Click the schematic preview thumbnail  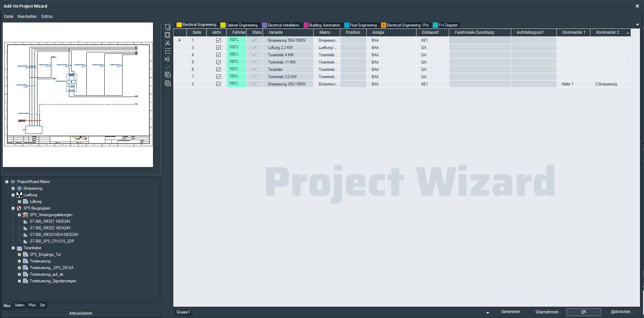pyautogui.click(x=78, y=94)
